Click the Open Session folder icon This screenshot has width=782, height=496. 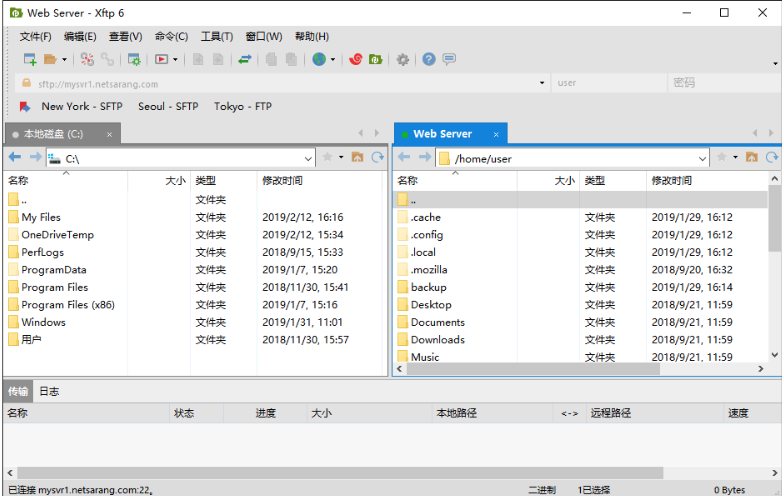[x=50, y=59]
